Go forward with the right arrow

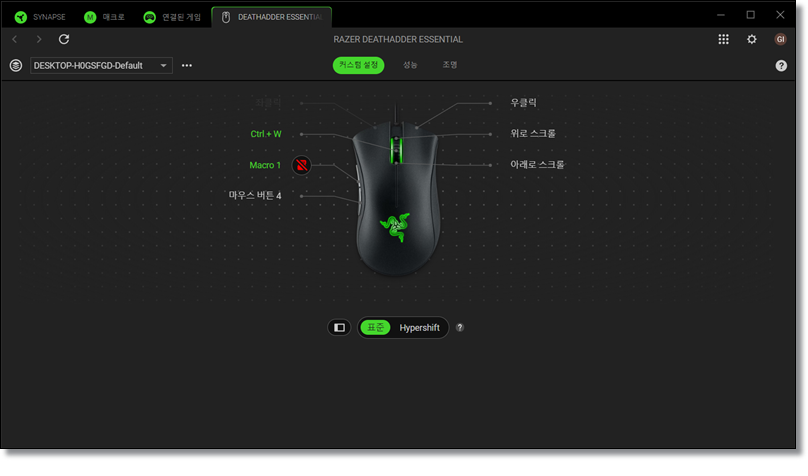pos(39,39)
